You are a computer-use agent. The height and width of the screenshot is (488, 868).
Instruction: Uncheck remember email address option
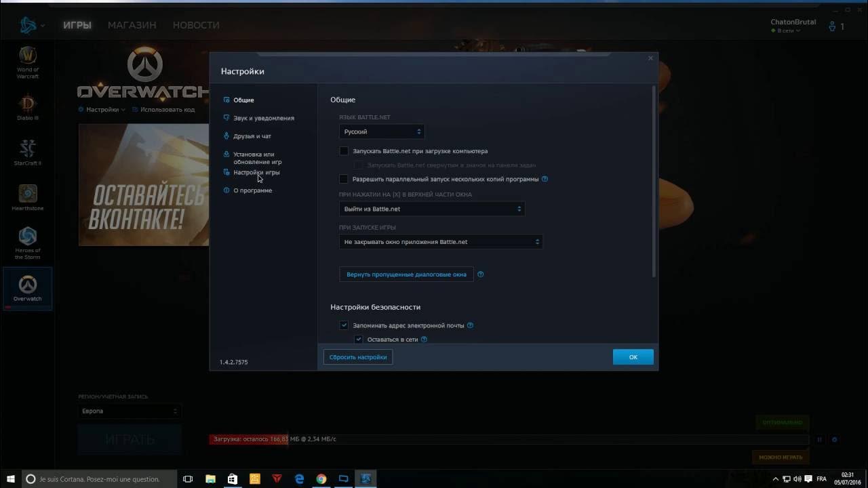[x=344, y=325]
